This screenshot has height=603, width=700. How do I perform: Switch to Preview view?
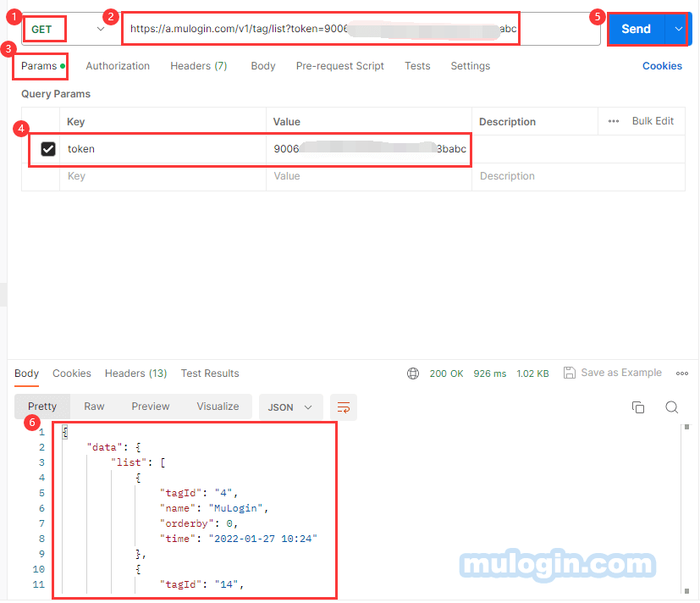[x=151, y=407]
